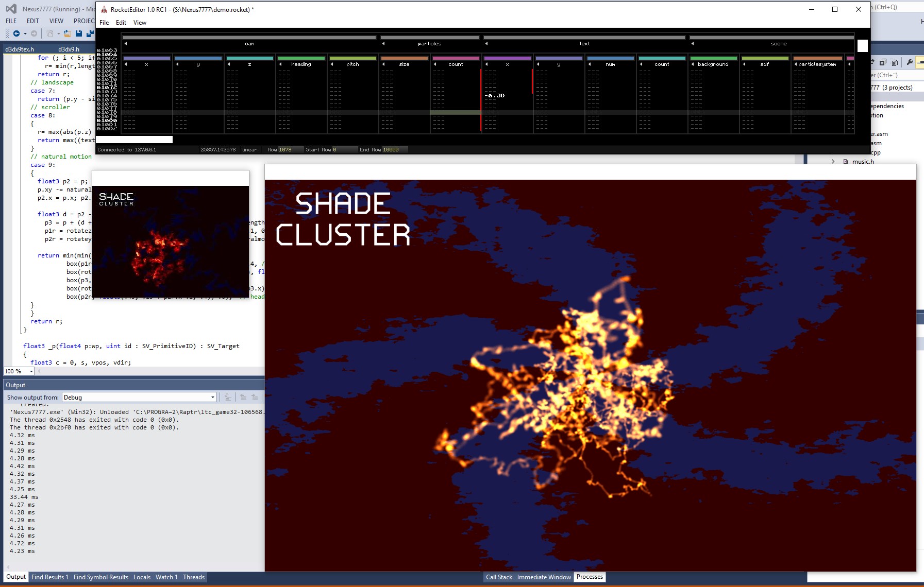Screen dimensions: 924x587
Task: Collapse the cam group in RocketEditor
Action: pos(126,44)
